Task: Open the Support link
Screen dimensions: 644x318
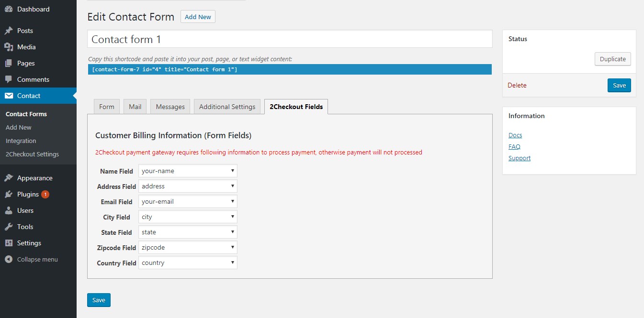Action: 520,158
